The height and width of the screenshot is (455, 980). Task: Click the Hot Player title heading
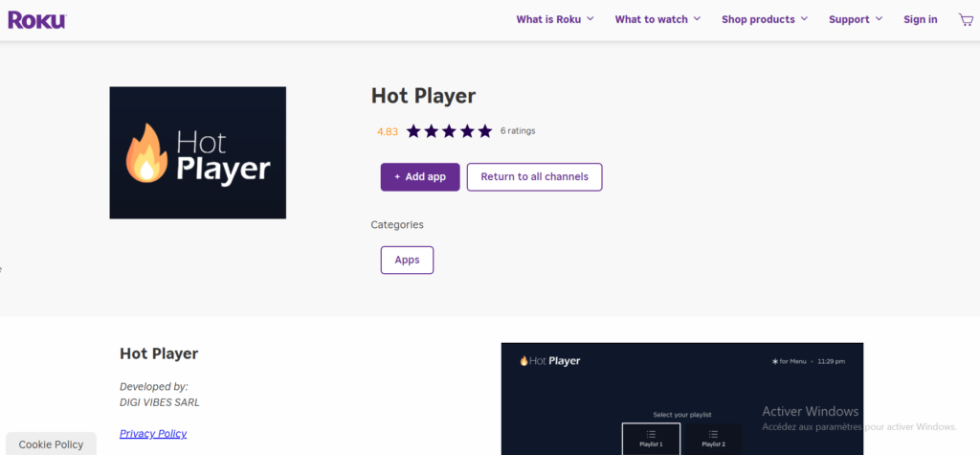pos(423,96)
